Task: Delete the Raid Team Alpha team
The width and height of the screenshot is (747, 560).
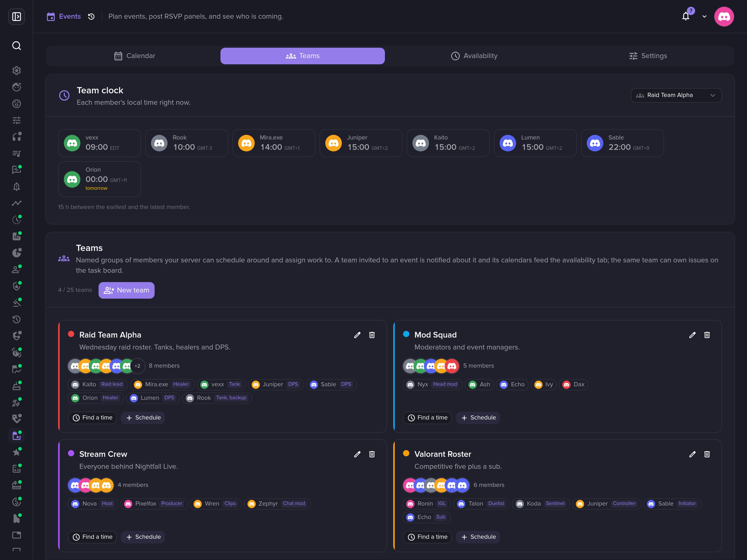Action: point(372,335)
